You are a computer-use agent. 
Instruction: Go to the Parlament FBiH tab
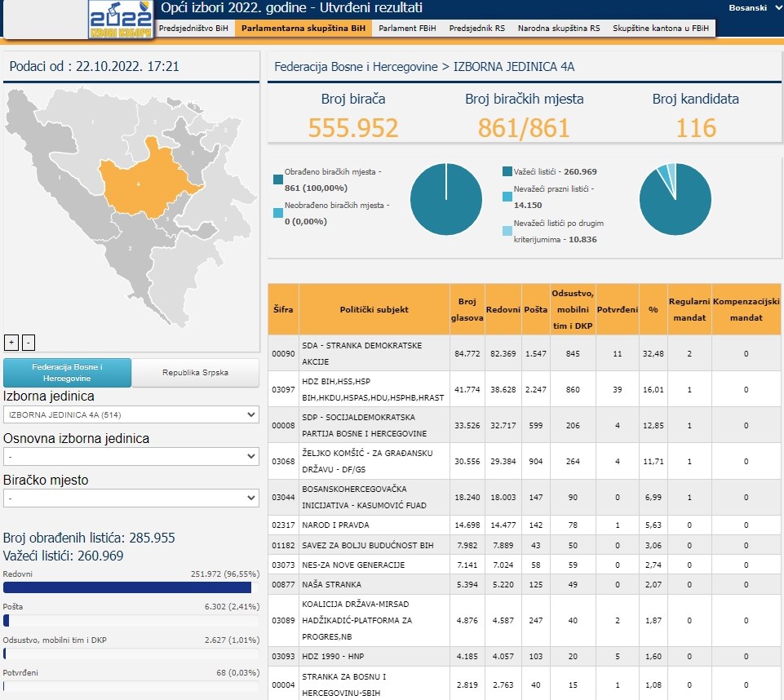[x=407, y=28]
